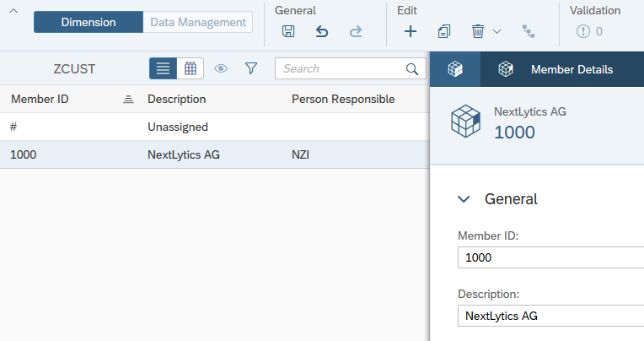Toggle column visibility eye icon
Screen dimensions: 644x341
pos(221,68)
